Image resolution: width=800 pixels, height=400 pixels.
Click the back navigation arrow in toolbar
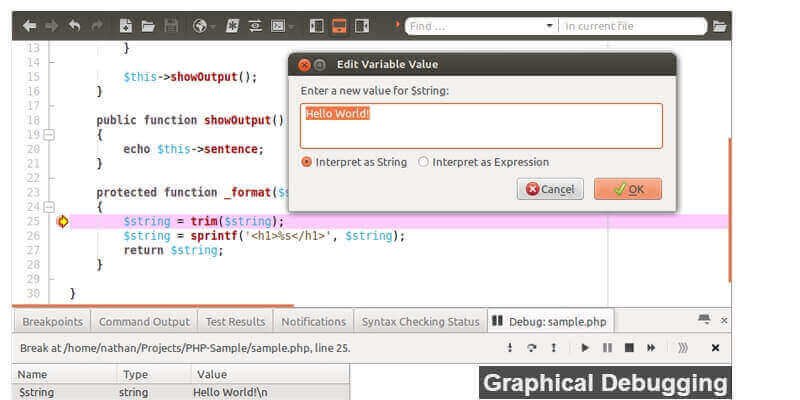pyautogui.click(x=29, y=25)
